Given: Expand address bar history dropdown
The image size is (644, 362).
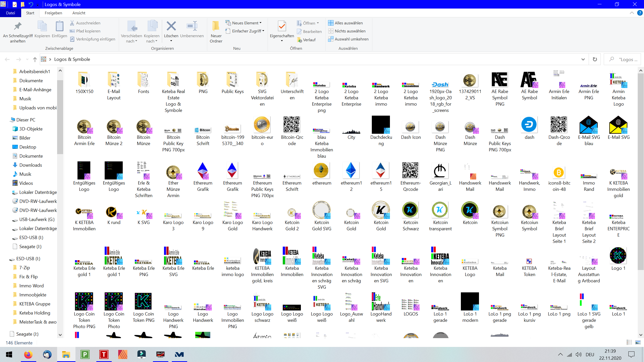Looking at the screenshot, I should pos(583,59).
